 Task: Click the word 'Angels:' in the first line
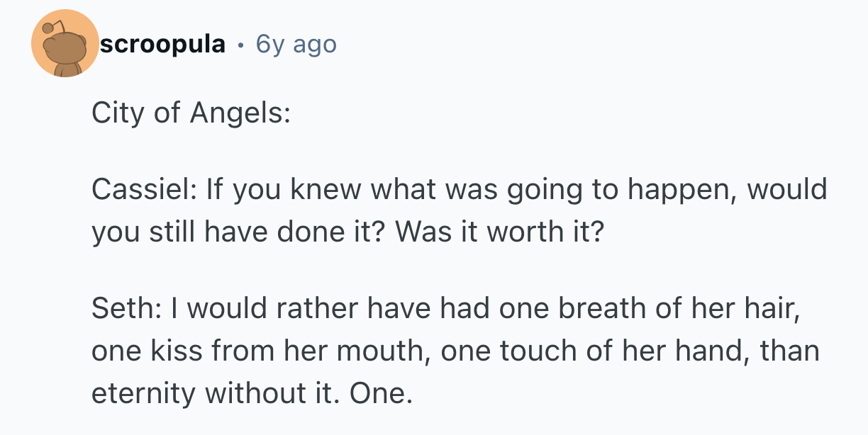[x=240, y=113]
